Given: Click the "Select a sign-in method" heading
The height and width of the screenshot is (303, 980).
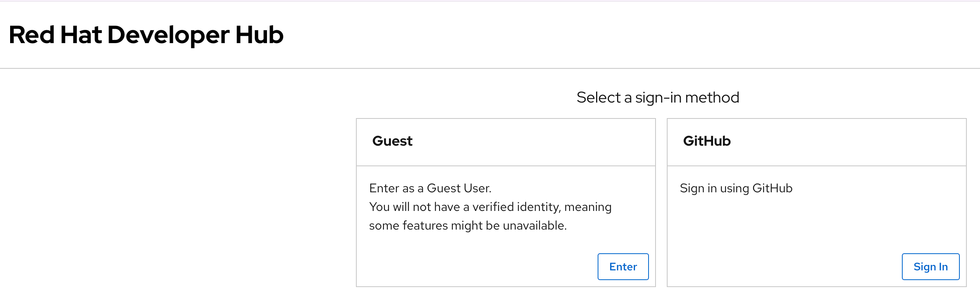Looking at the screenshot, I should [657, 98].
